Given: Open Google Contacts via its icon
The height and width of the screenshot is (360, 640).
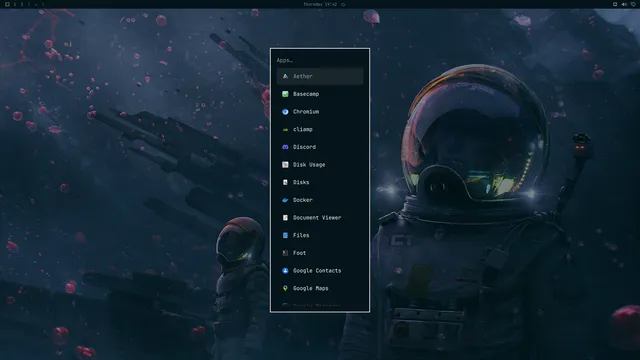Looking at the screenshot, I should pyautogui.click(x=285, y=271).
